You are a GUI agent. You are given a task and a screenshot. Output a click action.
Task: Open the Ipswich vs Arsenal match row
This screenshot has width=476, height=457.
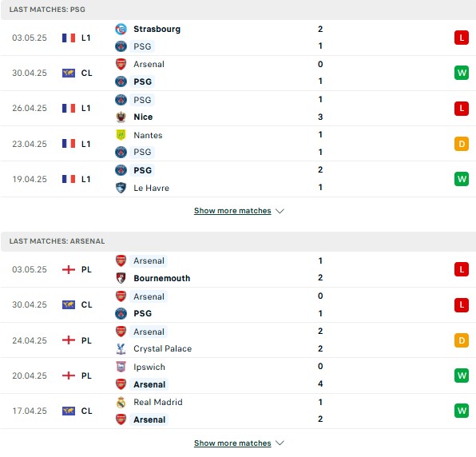click(238, 376)
